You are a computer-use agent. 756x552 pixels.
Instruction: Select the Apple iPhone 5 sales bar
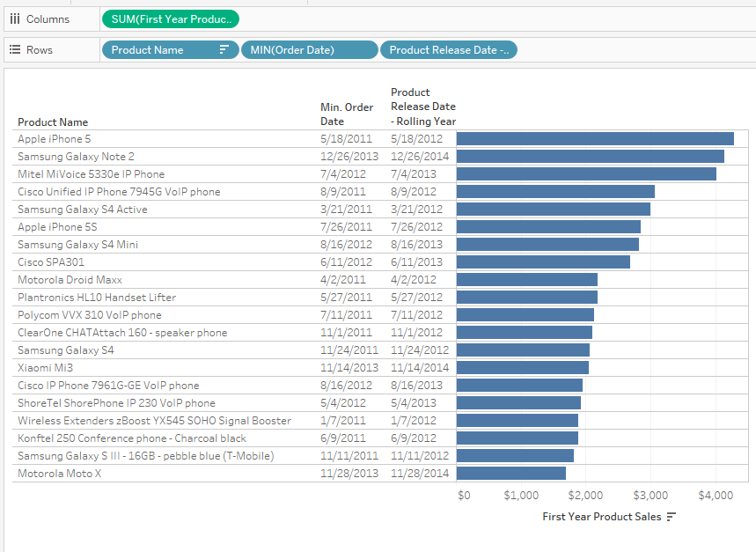[594, 138]
